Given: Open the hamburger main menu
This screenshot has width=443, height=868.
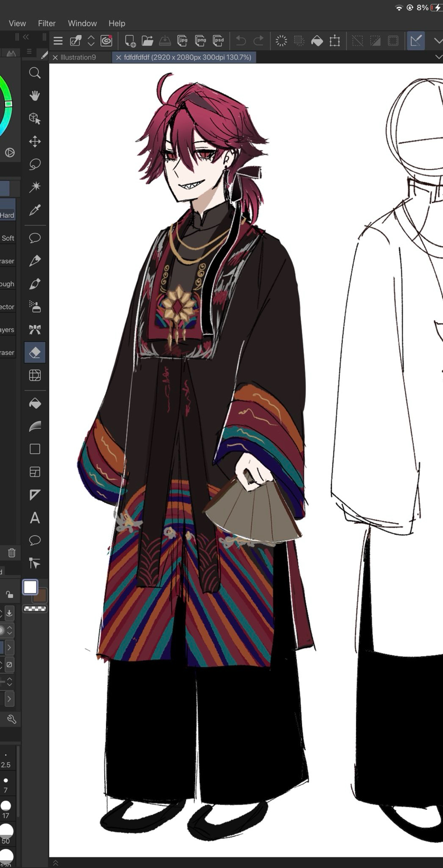Looking at the screenshot, I should (58, 41).
